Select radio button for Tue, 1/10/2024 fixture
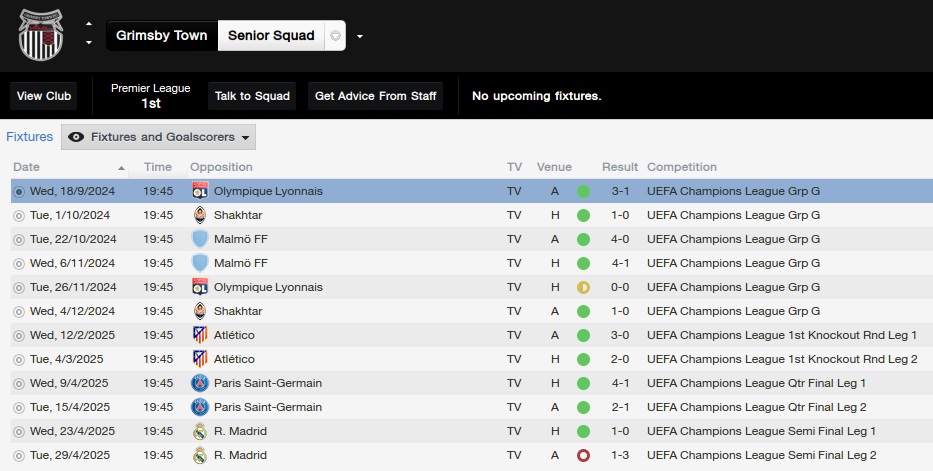Screen dimensions: 933x471 [x=19, y=216]
